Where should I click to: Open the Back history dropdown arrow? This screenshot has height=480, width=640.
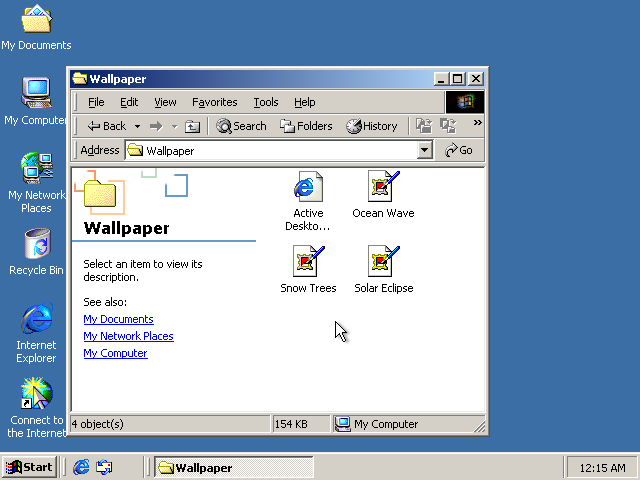coord(138,127)
